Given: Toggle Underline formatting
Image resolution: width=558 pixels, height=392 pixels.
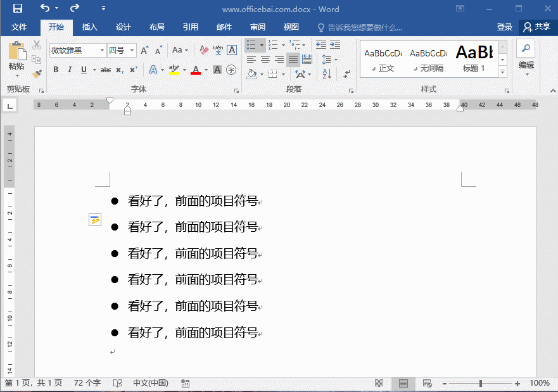Looking at the screenshot, I should (x=84, y=70).
